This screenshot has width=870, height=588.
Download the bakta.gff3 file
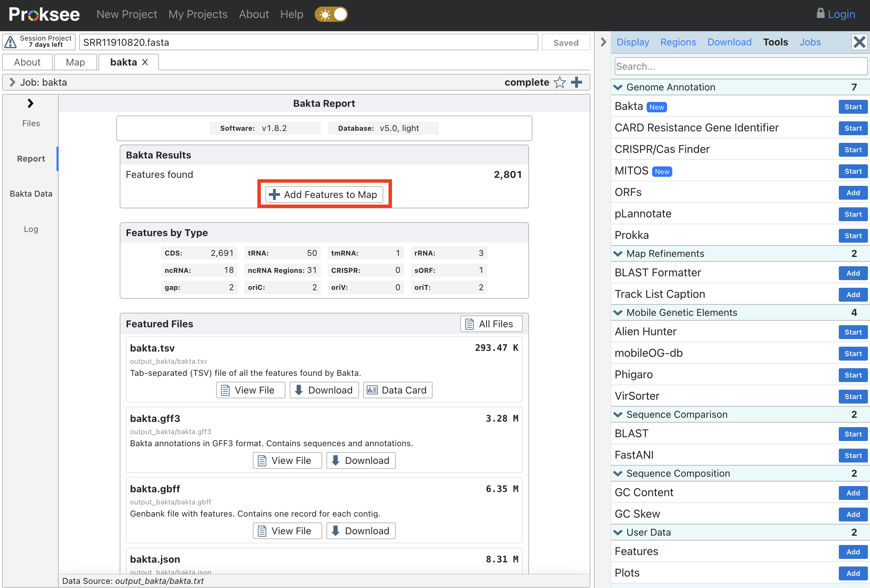click(360, 460)
